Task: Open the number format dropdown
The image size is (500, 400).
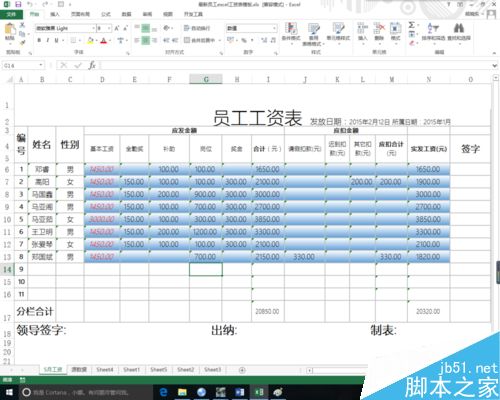Action: point(275,28)
